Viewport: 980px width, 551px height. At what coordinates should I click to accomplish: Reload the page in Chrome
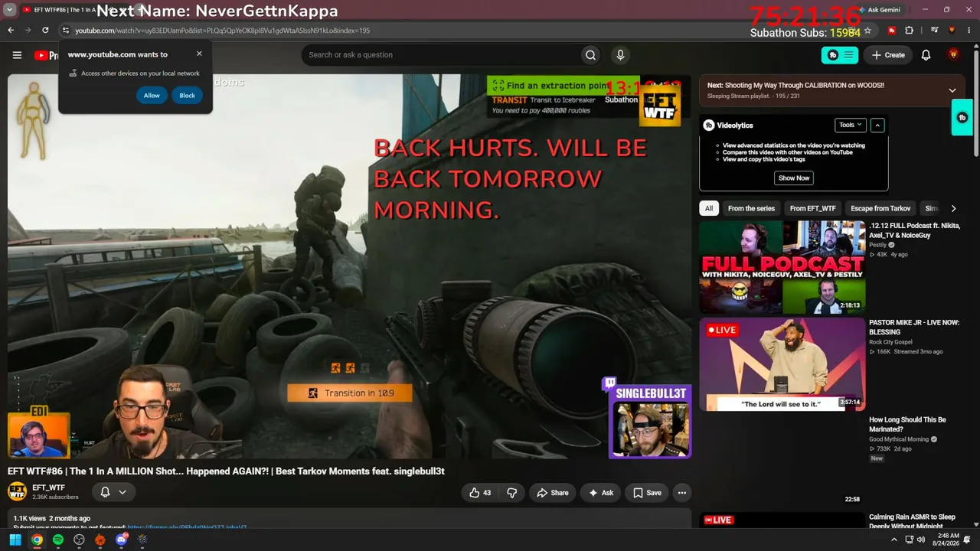click(x=45, y=31)
